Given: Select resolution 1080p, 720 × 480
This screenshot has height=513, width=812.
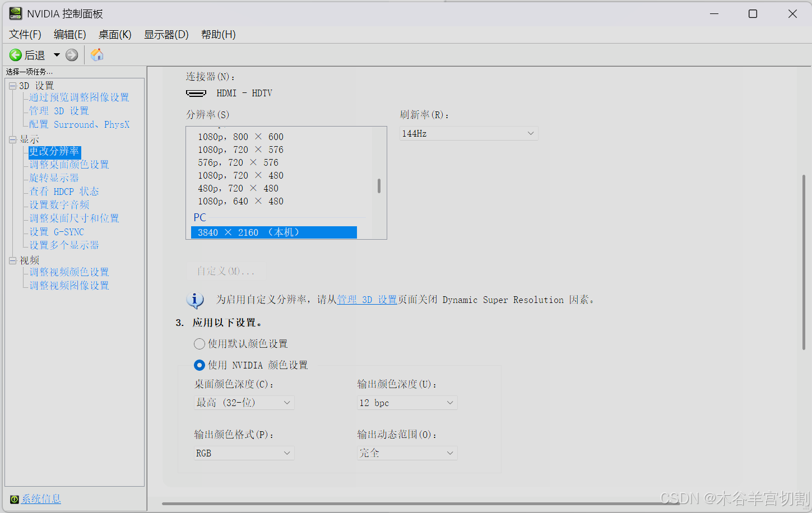Looking at the screenshot, I should tap(240, 175).
